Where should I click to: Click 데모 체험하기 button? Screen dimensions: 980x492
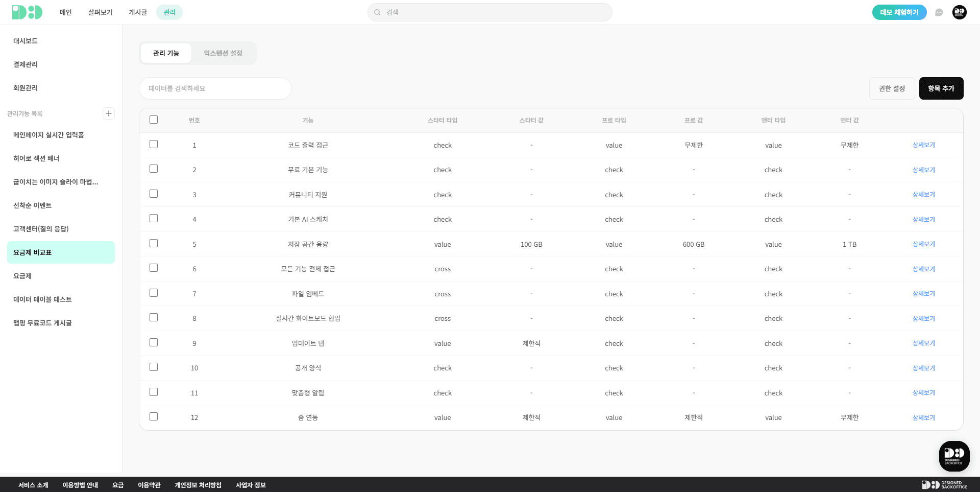[899, 12]
